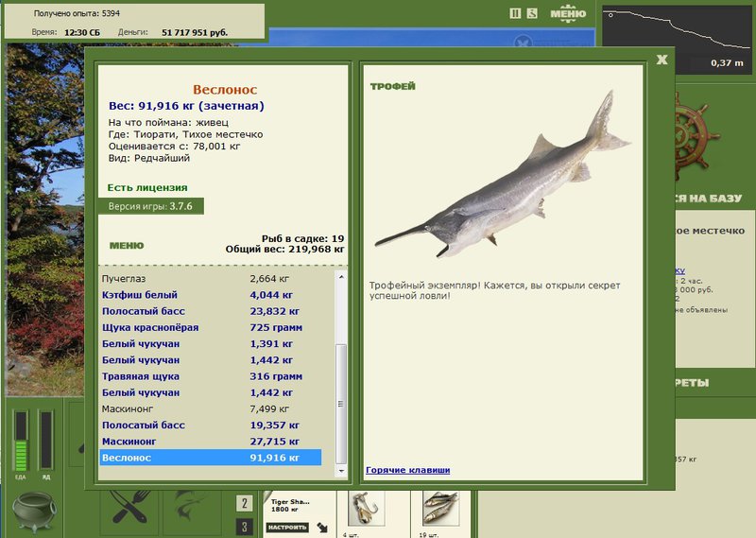Click the money amount 51 717 951 руб.
Viewport: 756px width, 538px height.
[195, 33]
